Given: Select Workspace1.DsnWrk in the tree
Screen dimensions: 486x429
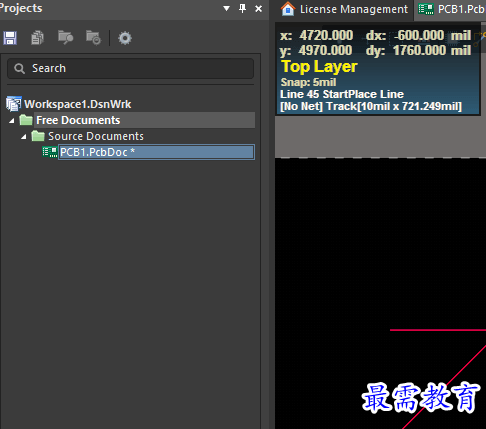Looking at the screenshot, I should tap(78, 104).
